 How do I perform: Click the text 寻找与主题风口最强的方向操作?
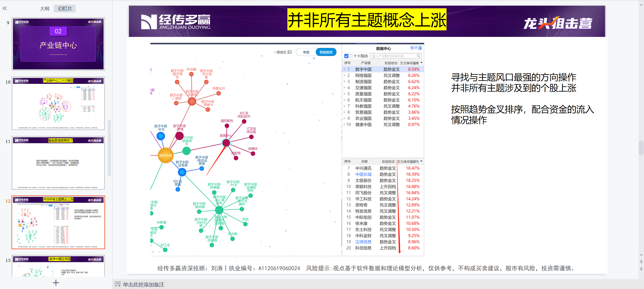pyautogui.click(x=514, y=77)
